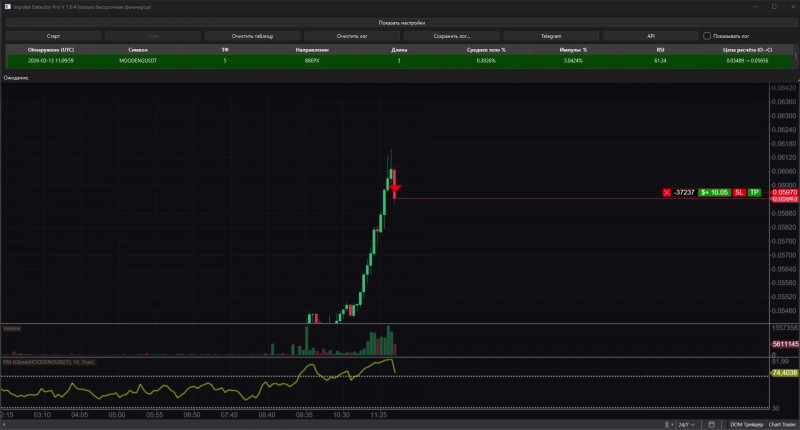Click the 'Длина' column header

399,50
